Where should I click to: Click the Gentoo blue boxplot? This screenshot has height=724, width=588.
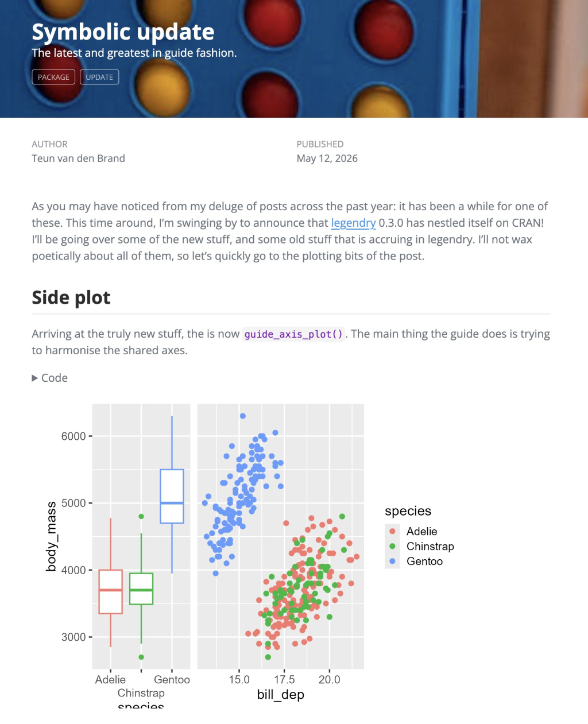[x=172, y=496]
